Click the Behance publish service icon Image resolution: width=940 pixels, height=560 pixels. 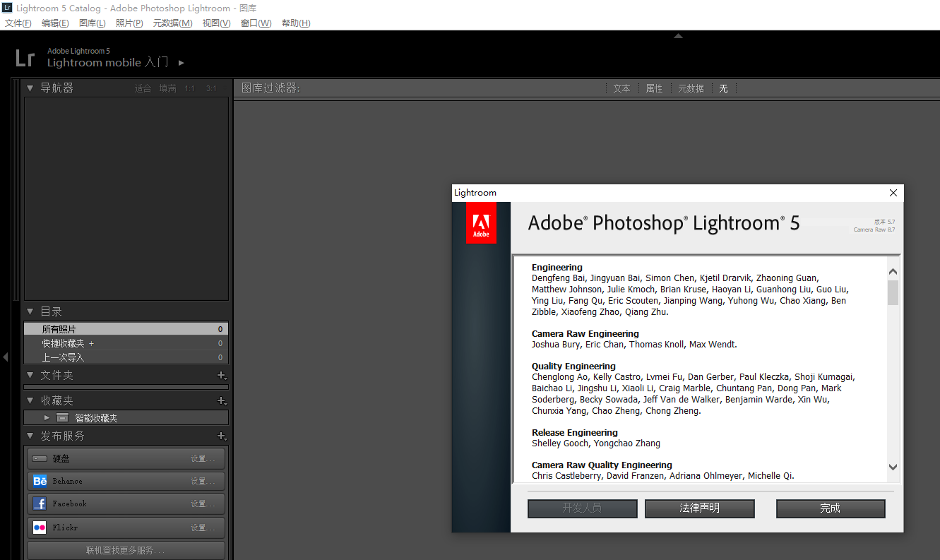[40, 481]
